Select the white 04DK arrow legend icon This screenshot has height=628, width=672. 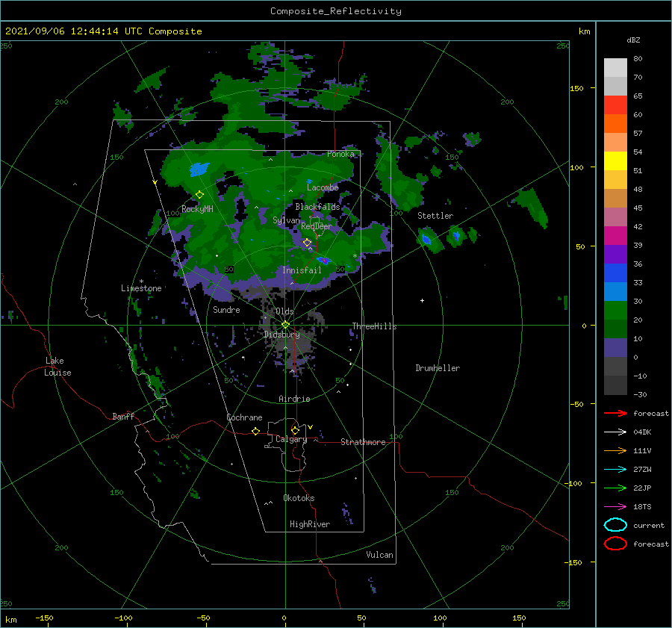(615, 432)
